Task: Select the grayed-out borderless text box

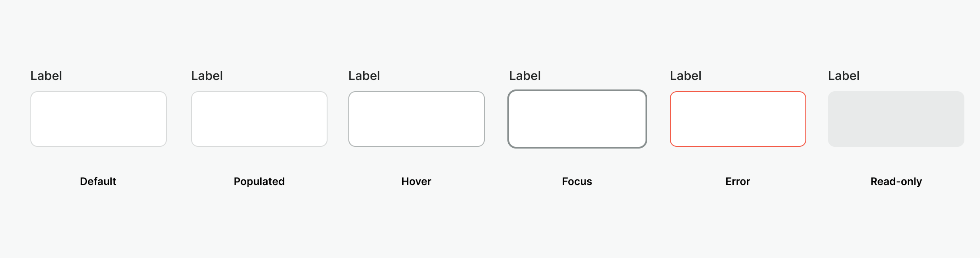Action: (896, 119)
